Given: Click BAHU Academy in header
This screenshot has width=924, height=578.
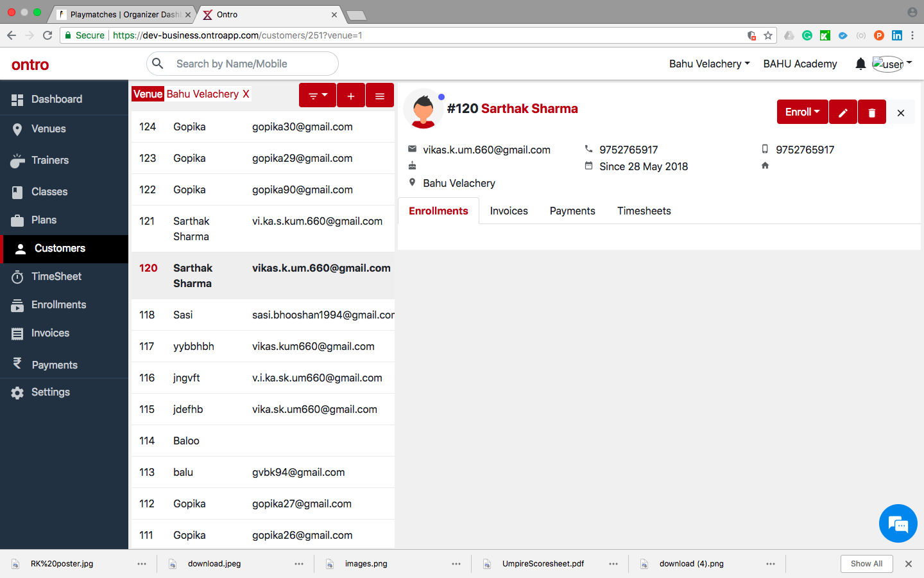Looking at the screenshot, I should 800,64.
